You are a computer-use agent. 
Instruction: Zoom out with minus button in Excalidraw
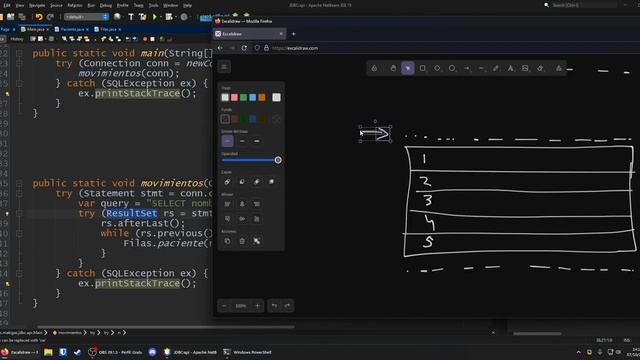[224, 306]
